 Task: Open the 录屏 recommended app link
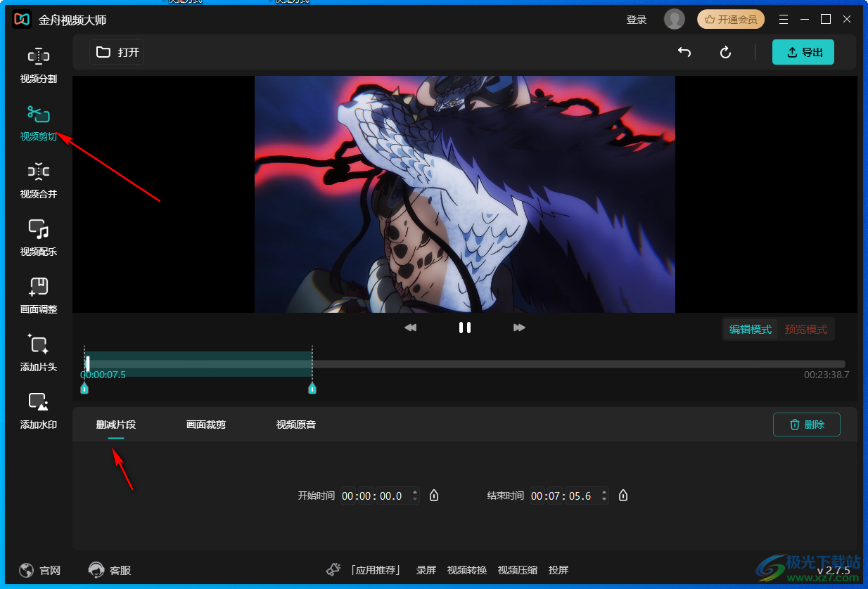[x=426, y=570]
